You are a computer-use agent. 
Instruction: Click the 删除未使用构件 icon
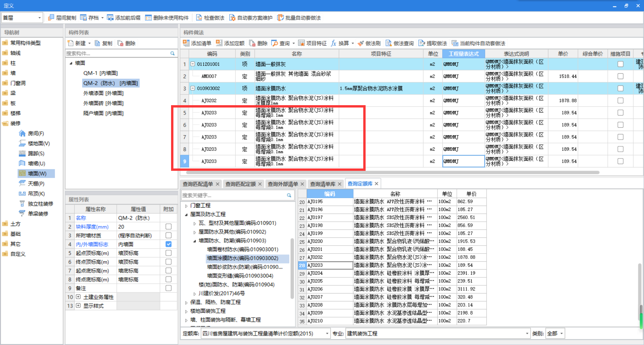click(148, 18)
